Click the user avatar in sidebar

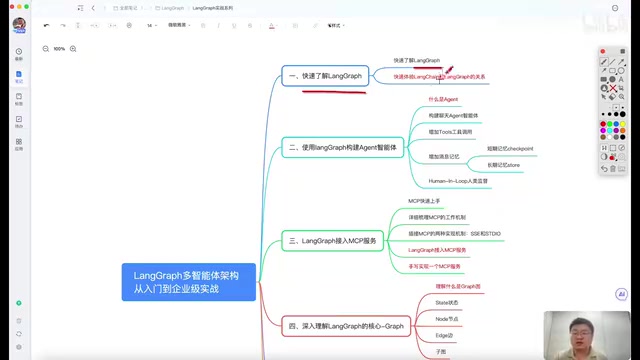click(19, 25)
